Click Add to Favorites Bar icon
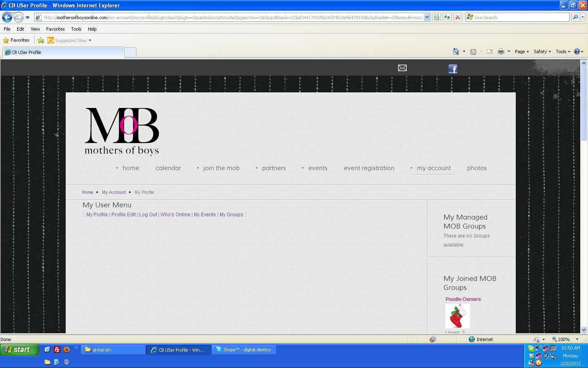The image size is (588, 368). pos(41,40)
